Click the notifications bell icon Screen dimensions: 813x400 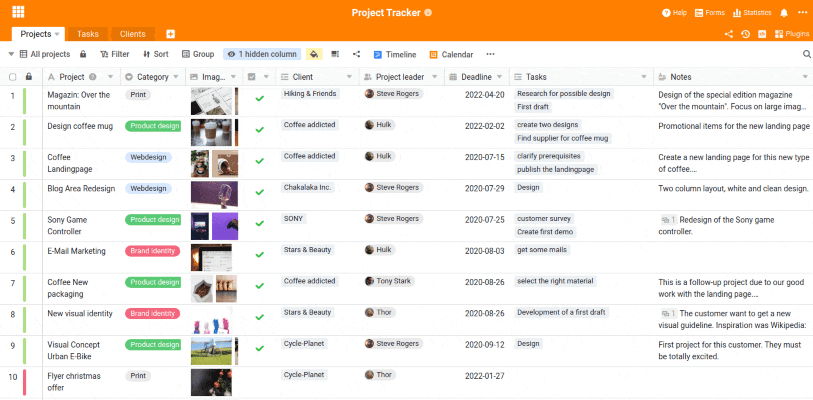coord(784,13)
